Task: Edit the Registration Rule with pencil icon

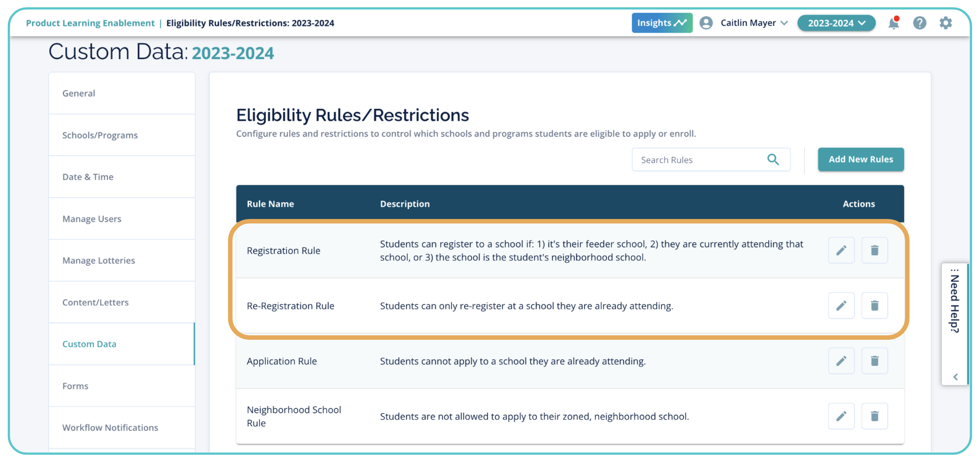Action: tap(841, 250)
